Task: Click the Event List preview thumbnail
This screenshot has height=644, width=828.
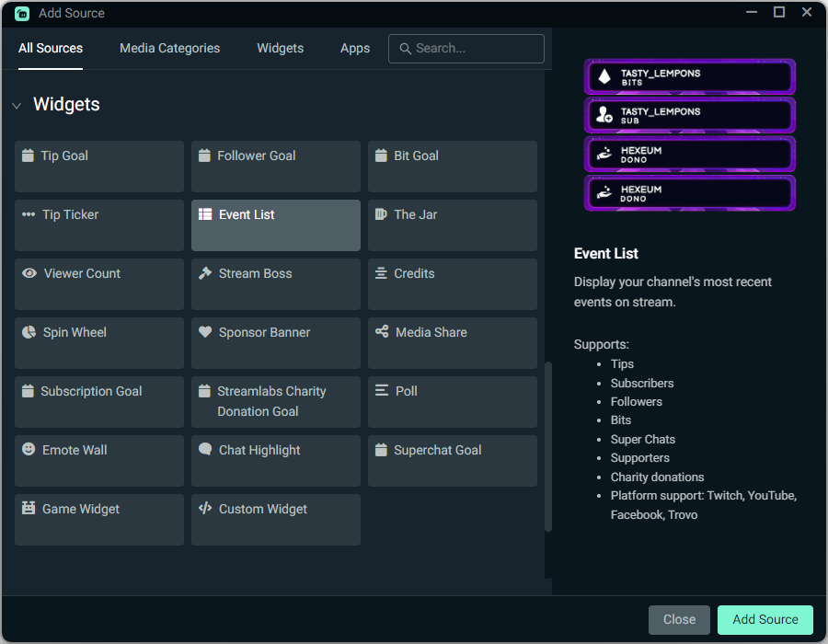Action: (689, 135)
